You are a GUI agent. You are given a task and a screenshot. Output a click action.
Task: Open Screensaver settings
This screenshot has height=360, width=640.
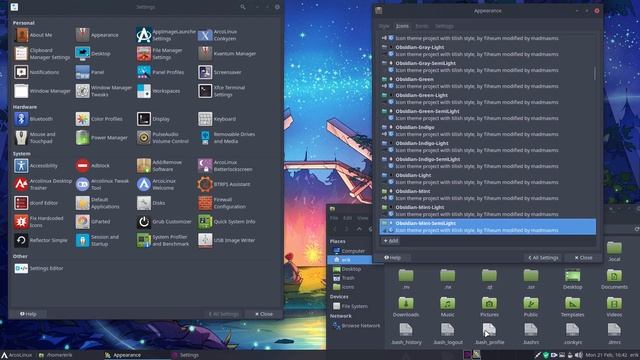(x=220, y=72)
